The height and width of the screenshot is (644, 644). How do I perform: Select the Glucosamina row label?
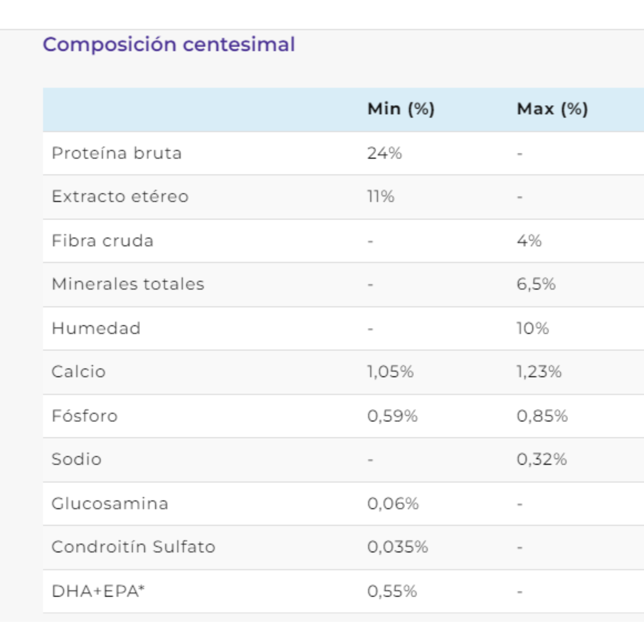pyautogui.click(x=109, y=504)
